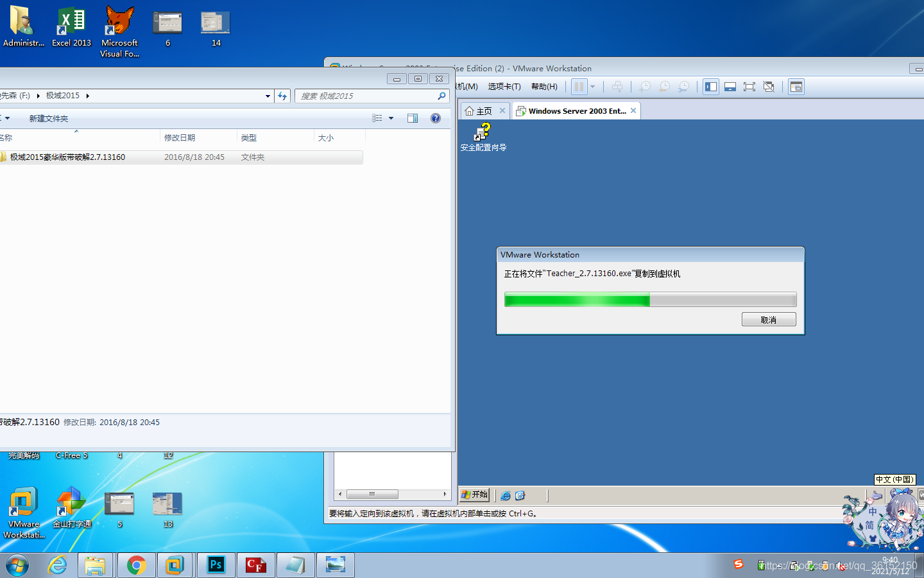The image size is (924, 578).
Task: Open Excel 2013 desktop shortcut
Action: 71,26
